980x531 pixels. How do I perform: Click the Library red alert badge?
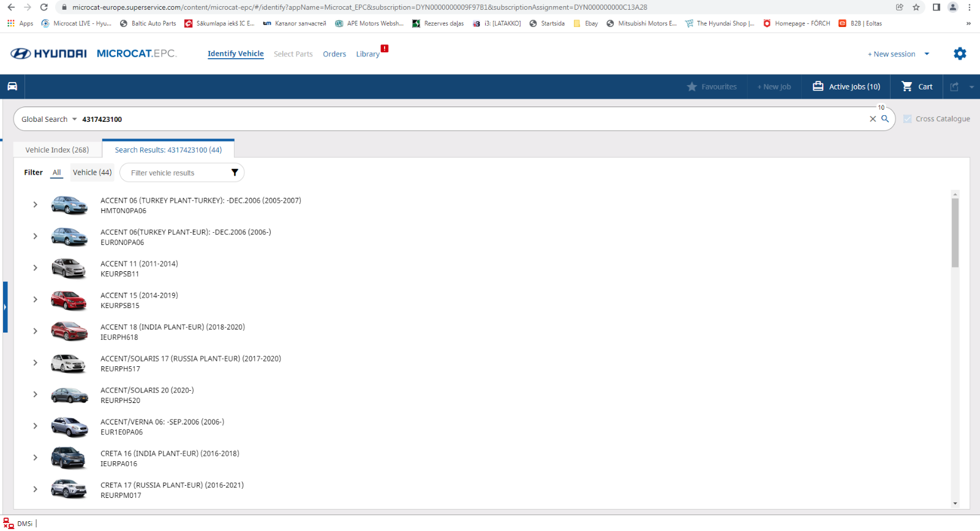pos(385,48)
